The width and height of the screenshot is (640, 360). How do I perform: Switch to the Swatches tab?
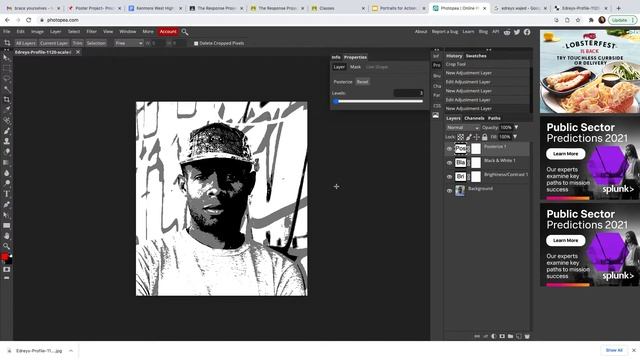coord(476,56)
